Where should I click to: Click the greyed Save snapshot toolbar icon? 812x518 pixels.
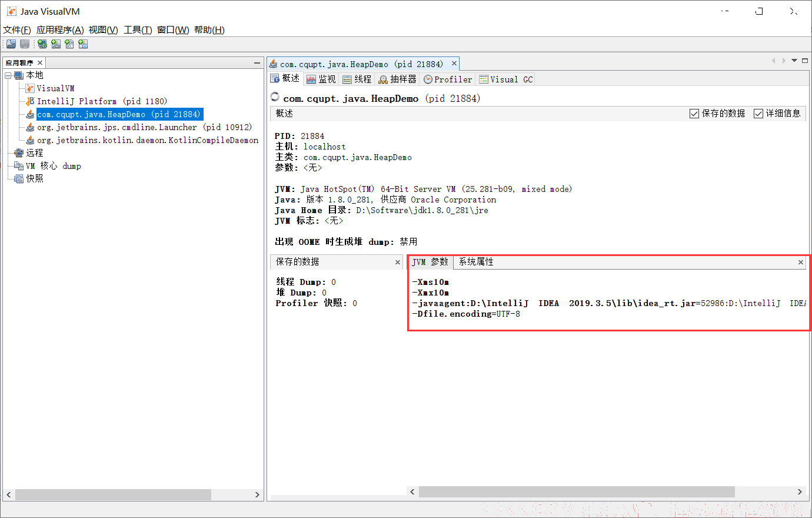(25, 44)
